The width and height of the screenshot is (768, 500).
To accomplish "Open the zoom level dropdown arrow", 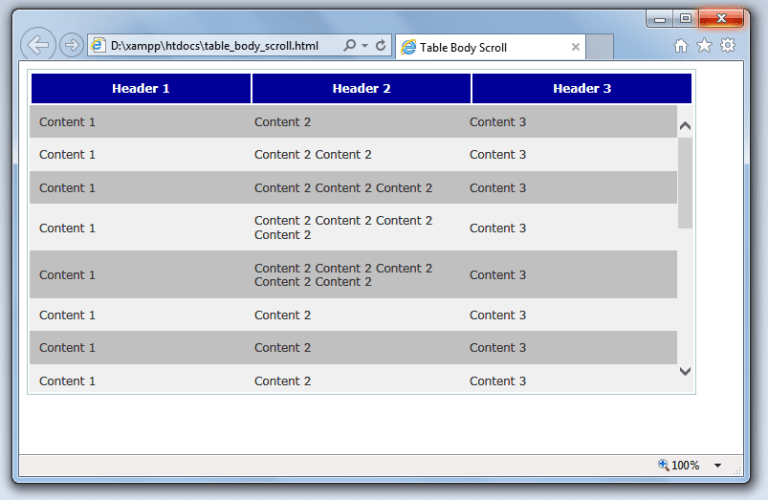I will click(718, 465).
